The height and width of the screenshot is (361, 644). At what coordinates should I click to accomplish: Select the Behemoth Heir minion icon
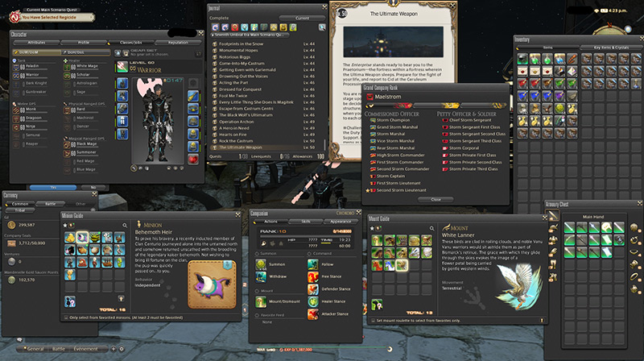click(82, 237)
